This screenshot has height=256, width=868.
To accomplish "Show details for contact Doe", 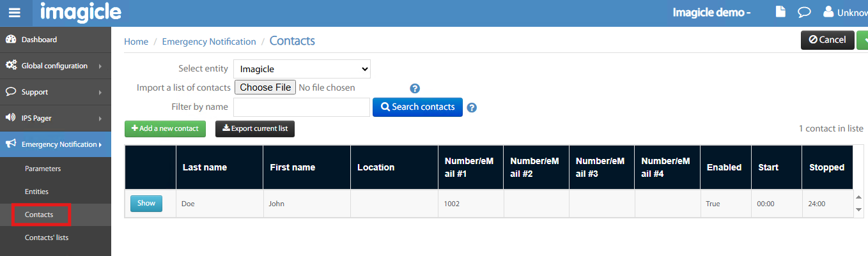I will [146, 204].
